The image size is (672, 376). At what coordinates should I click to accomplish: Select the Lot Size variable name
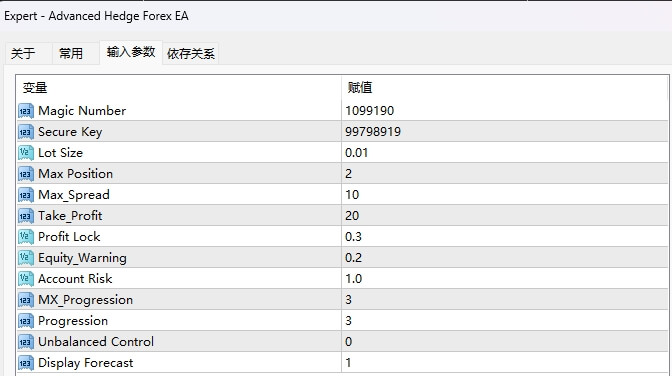pyautogui.click(x=60, y=153)
